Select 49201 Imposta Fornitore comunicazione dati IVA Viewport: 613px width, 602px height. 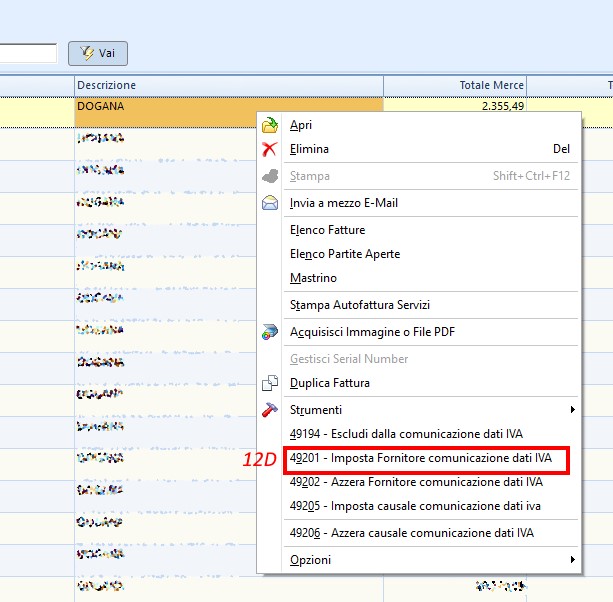click(420, 458)
